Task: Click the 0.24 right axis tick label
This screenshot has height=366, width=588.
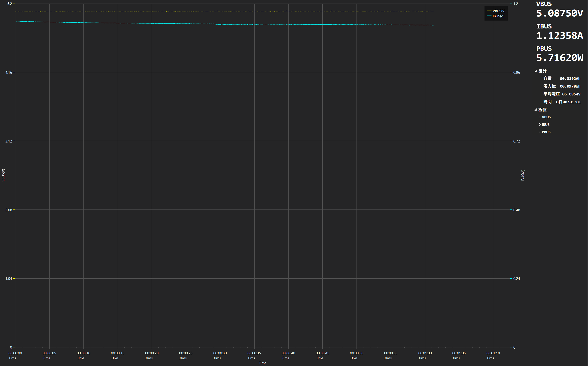Action: tap(516, 279)
